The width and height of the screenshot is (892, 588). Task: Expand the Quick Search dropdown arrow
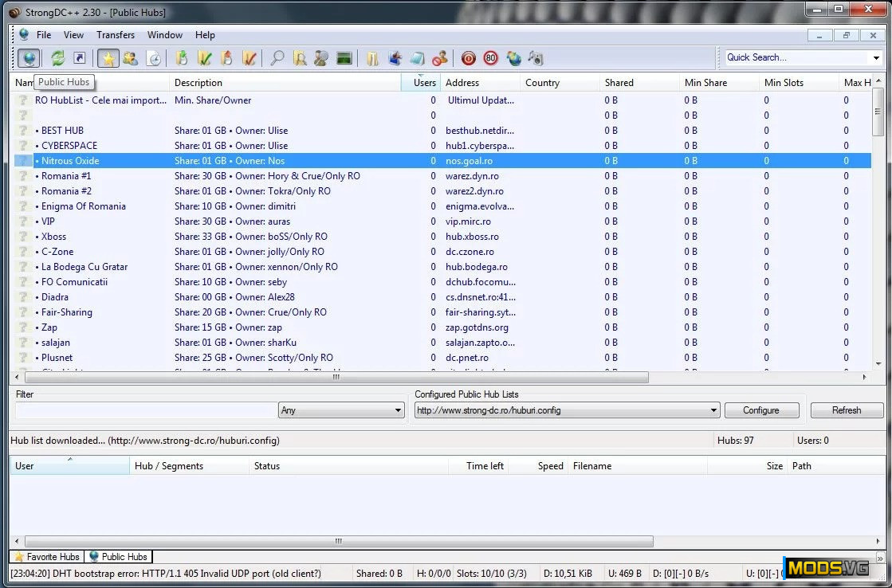click(876, 57)
